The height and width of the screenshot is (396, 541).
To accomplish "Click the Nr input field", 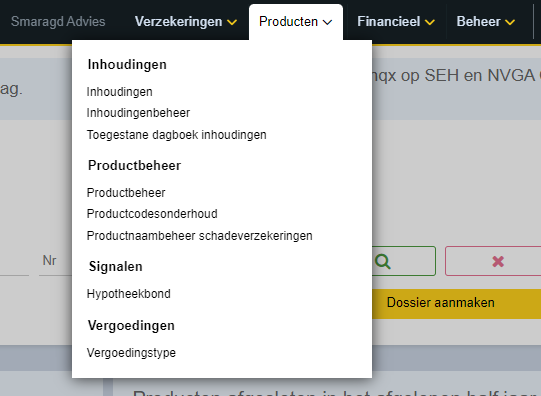I will point(56,261).
